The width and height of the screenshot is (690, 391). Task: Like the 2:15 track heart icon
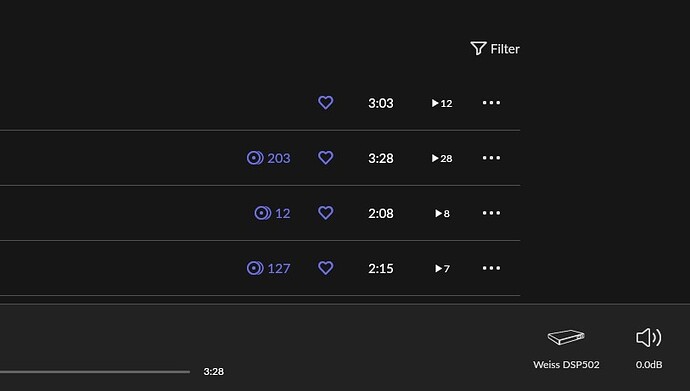pyautogui.click(x=326, y=268)
